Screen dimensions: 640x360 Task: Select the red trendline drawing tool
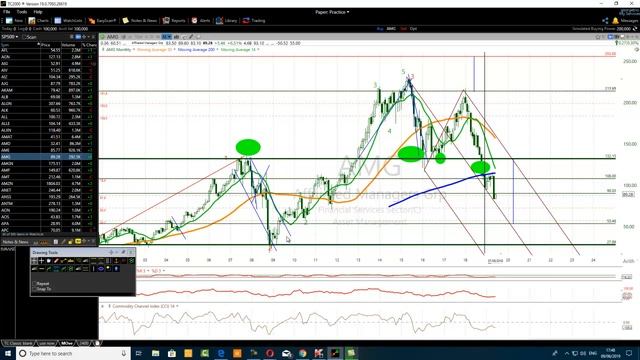56,260
